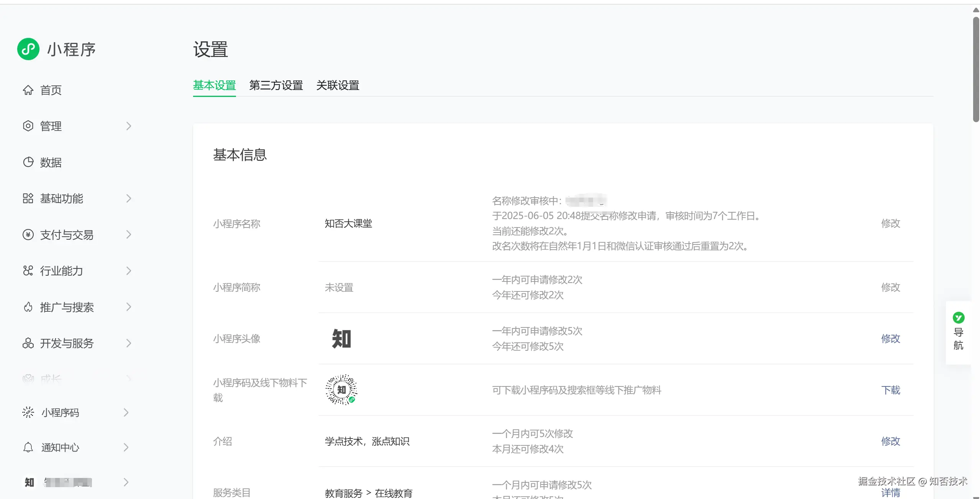Click the pie chart icon beside 数据

click(x=28, y=162)
